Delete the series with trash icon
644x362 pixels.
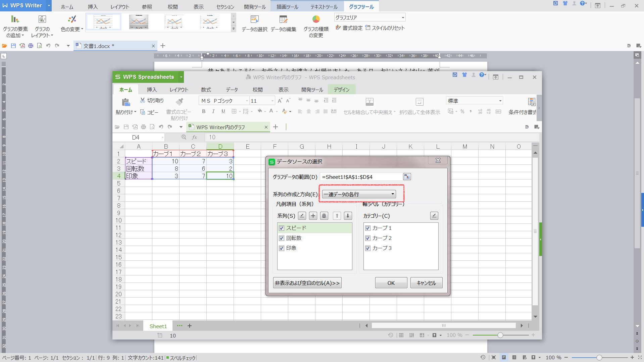(324, 216)
